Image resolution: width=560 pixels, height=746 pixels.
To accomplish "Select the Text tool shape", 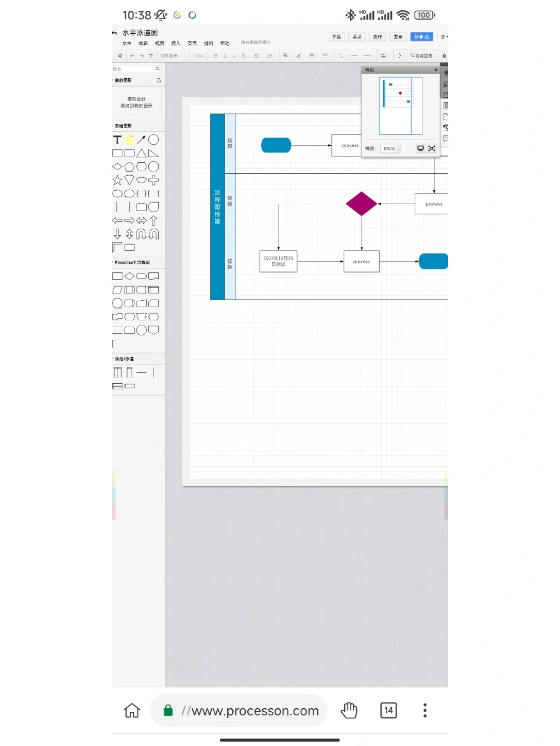I will pyautogui.click(x=117, y=139).
